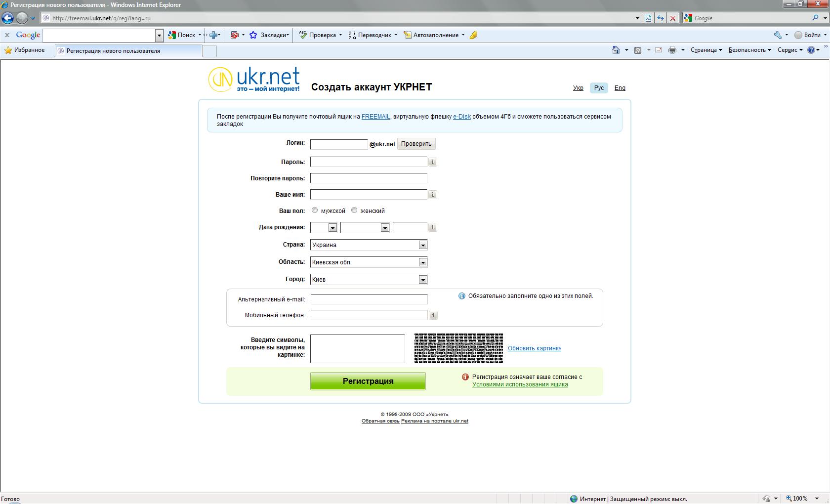
Task: Click the birth year input field
Action: coord(410,227)
